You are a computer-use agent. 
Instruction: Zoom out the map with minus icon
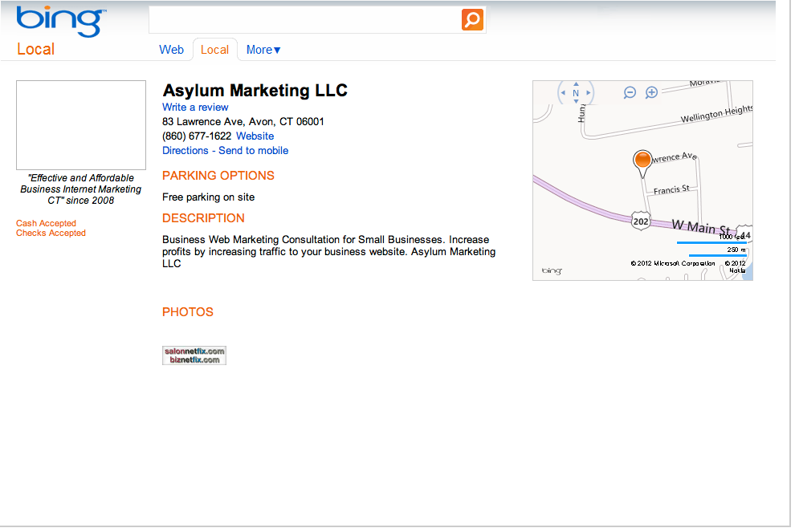(x=630, y=92)
